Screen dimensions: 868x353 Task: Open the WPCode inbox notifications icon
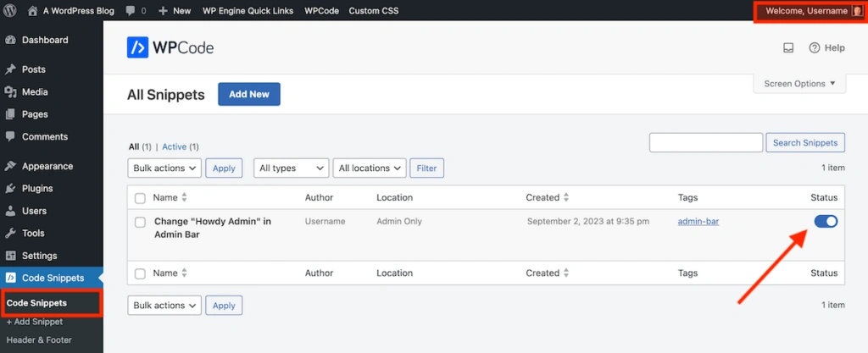788,48
